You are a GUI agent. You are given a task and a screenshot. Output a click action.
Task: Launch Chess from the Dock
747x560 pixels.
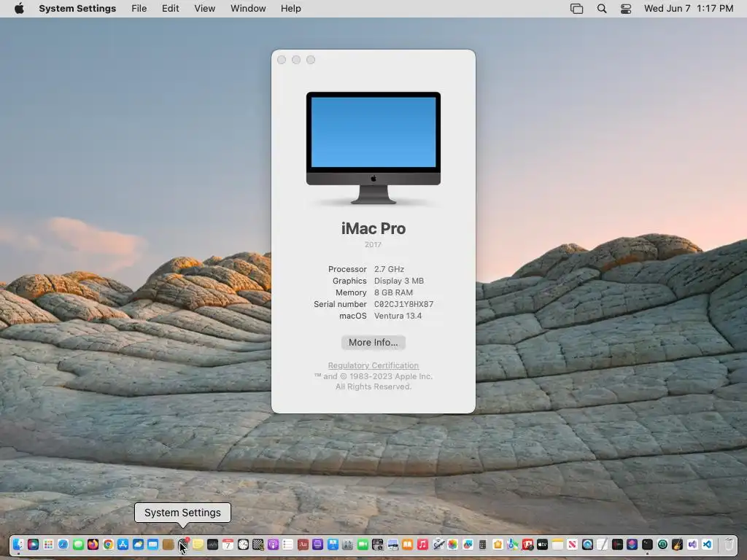(258, 544)
